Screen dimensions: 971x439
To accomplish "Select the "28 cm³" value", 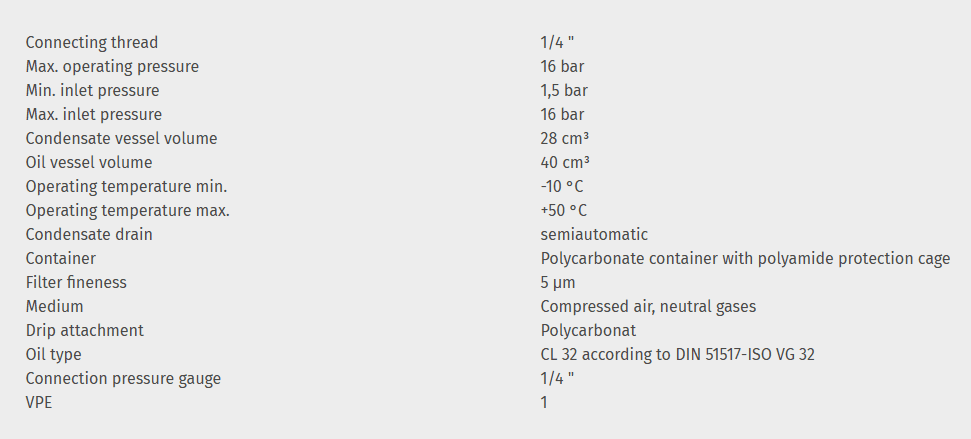I will pyautogui.click(x=565, y=138).
